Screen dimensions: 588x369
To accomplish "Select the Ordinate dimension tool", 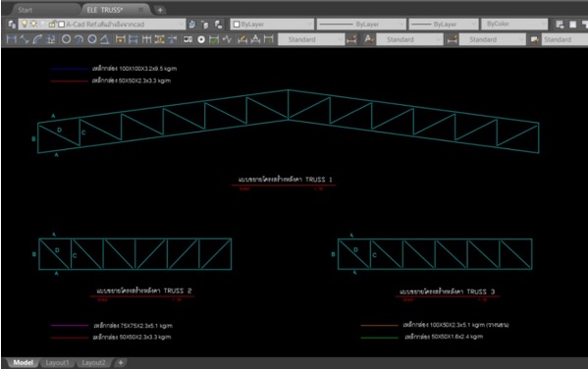I will point(51,39).
